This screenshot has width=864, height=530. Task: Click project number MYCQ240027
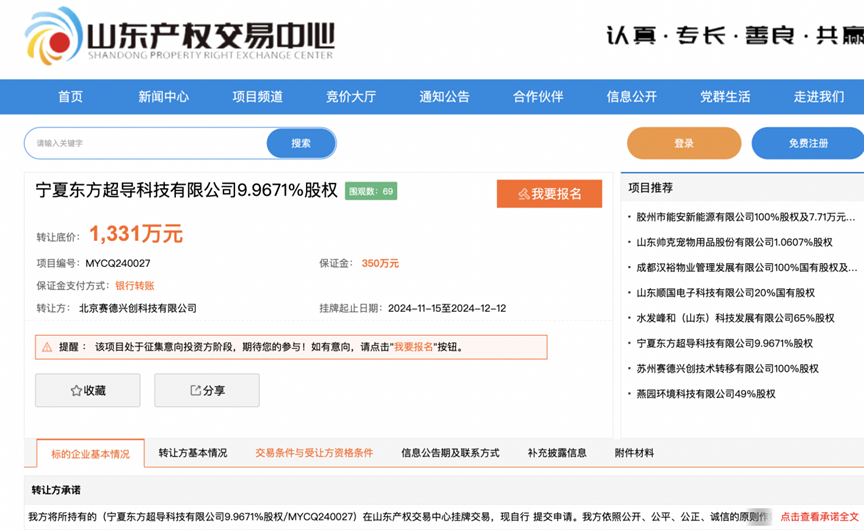point(118,263)
